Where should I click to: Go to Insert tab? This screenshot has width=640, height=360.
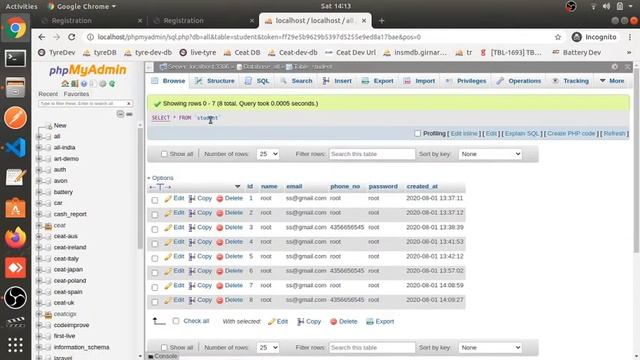tap(337, 81)
